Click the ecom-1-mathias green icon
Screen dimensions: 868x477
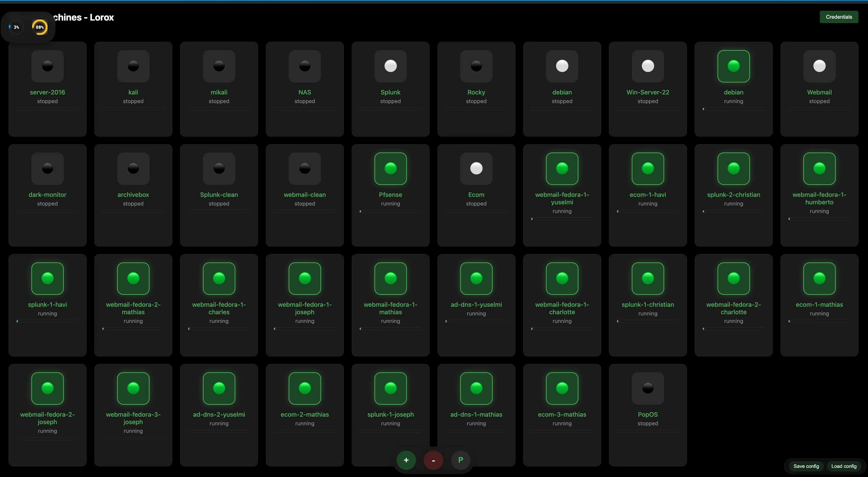[x=819, y=278]
